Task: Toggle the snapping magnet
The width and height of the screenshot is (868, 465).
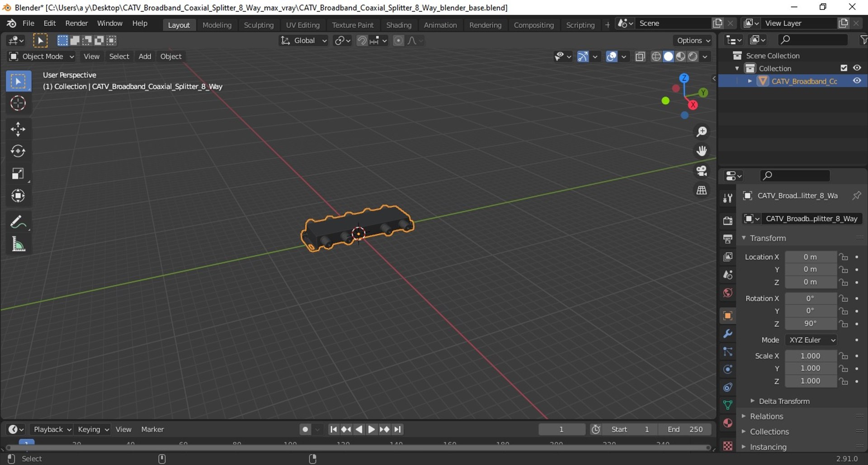Action: click(362, 41)
